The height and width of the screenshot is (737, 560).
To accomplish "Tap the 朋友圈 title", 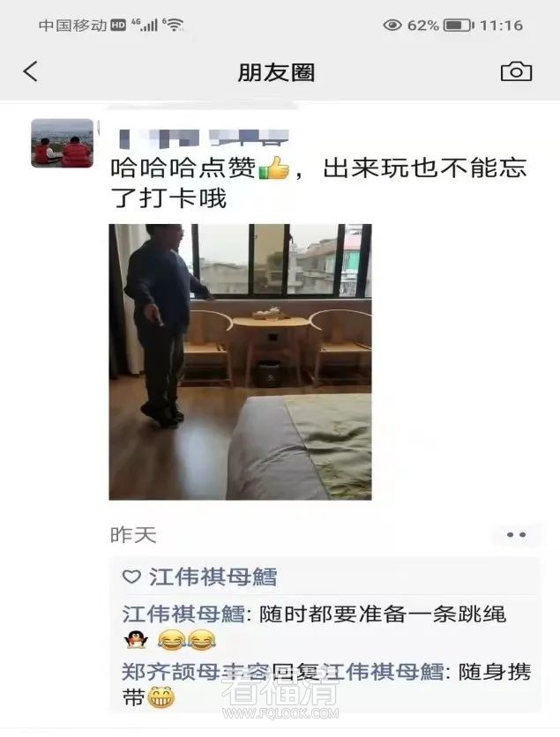I will click(x=277, y=72).
